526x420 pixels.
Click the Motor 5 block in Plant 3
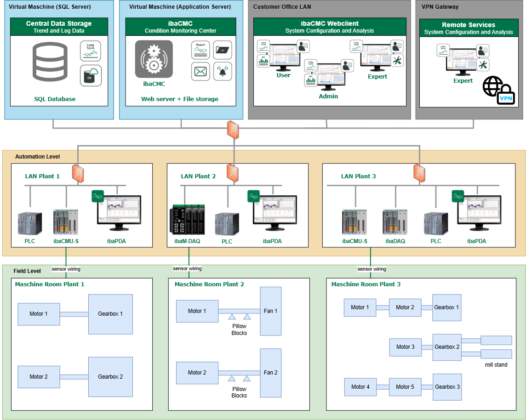coord(405,387)
